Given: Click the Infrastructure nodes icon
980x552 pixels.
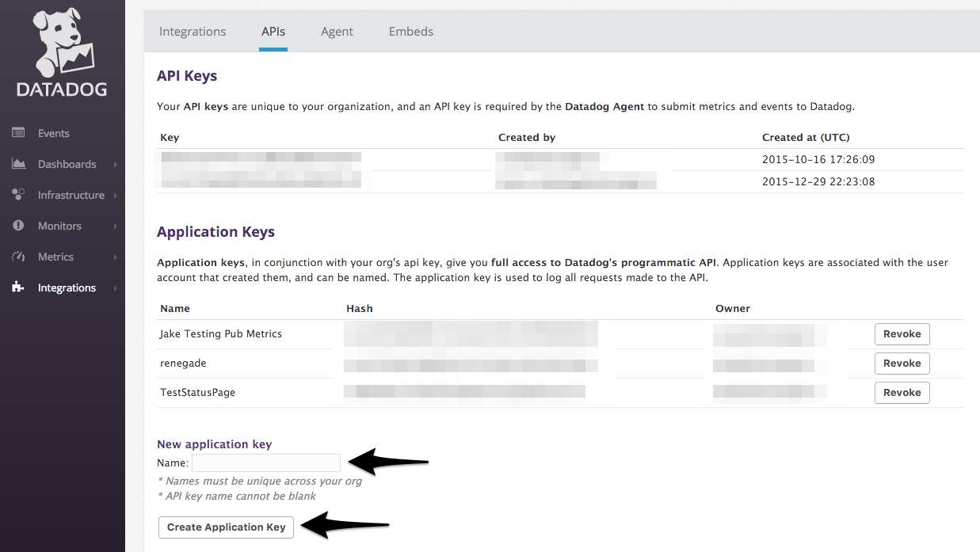Looking at the screenshot, I should [x=18, y=195].
